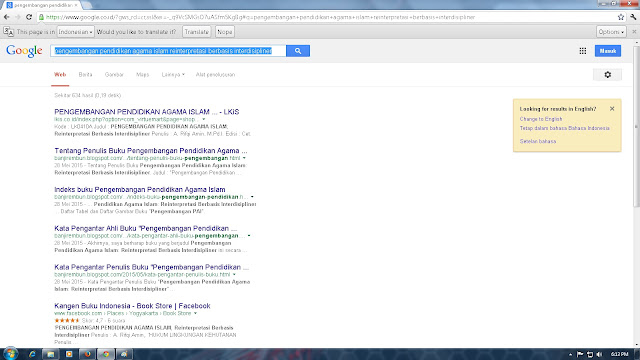Open the PENGEMBANGAN PENDIDIKAN AGAMA ISLAM - LKiS result
This screenshot has height=360, width=640.
pyautogui.click(x=147, y=112)
